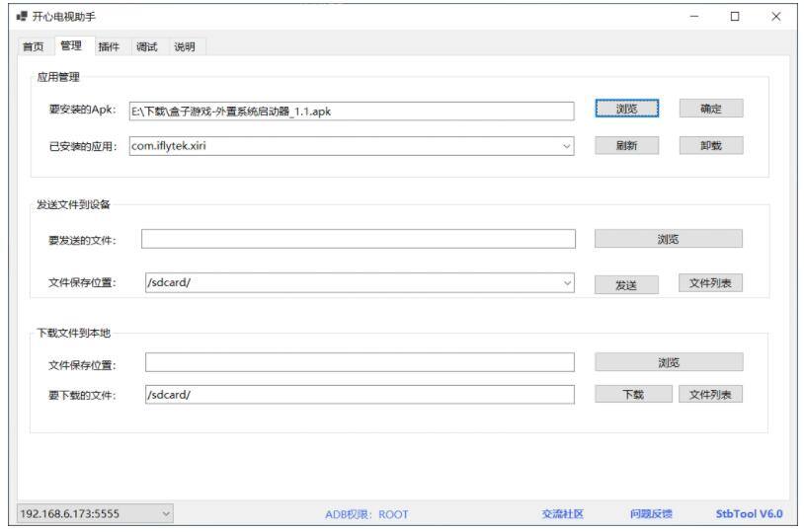The height and width of the screenshot is (532, 804).
Task: Click 浏览 button next to Apk path
Action: click(x=626, y=109)
